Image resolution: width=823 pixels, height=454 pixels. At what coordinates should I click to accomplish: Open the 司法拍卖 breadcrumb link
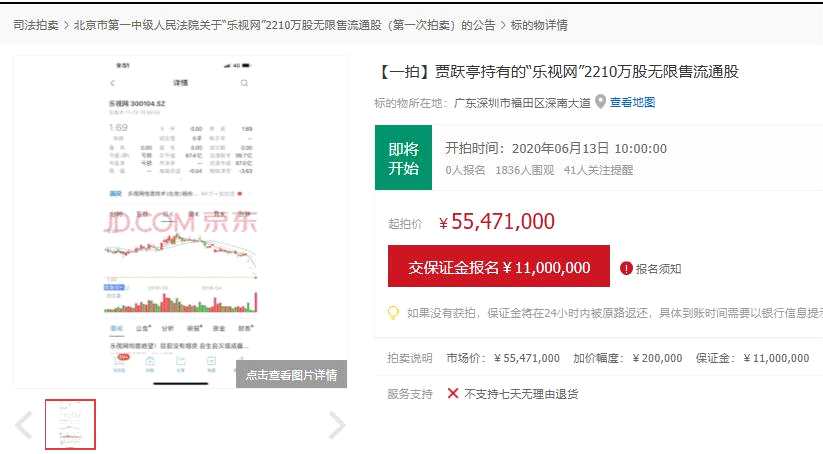click(x=36, y=25)
